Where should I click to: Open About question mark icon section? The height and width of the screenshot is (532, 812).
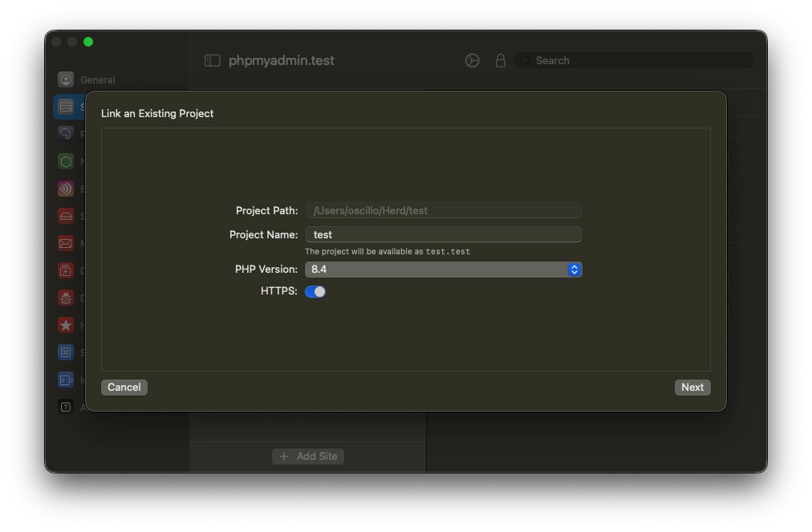[66, 407]
